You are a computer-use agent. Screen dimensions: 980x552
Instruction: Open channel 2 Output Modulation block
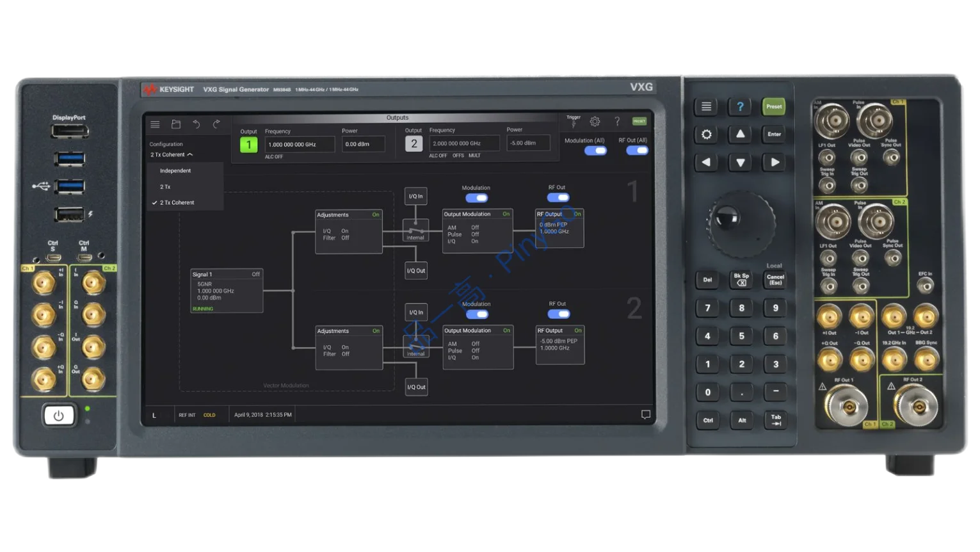click(x=478, y=347)
